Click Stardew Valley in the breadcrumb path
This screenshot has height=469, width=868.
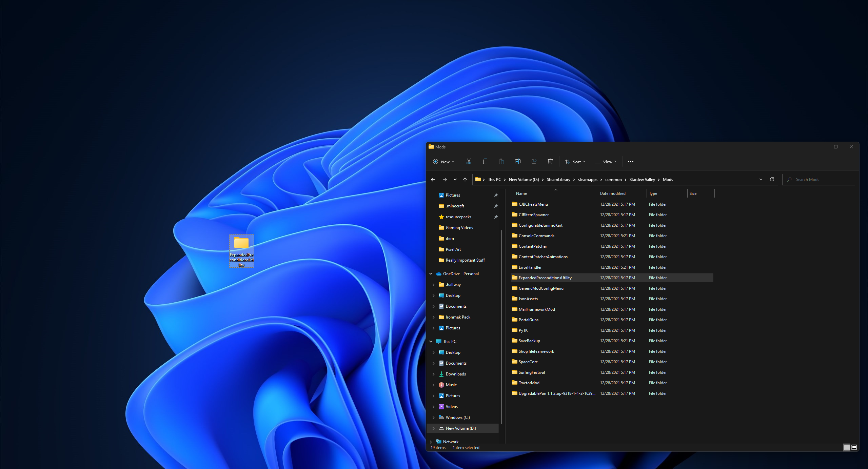tap(642, 180)
